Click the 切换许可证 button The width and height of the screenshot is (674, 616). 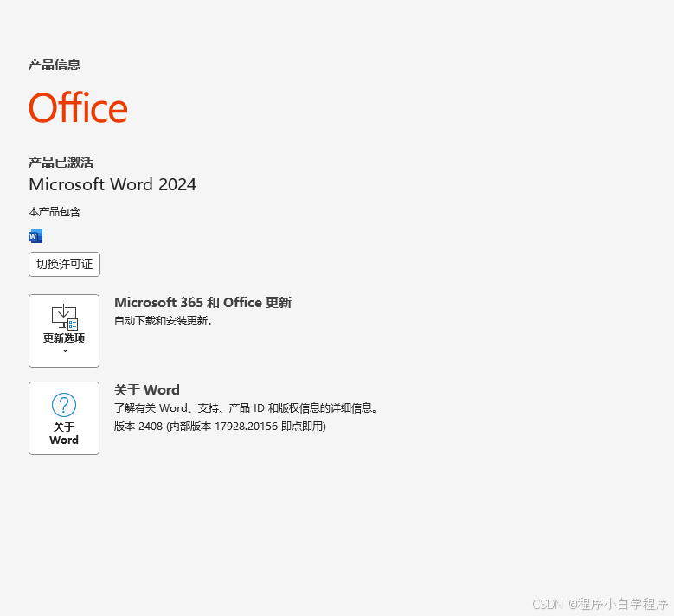tap(65, 264)
